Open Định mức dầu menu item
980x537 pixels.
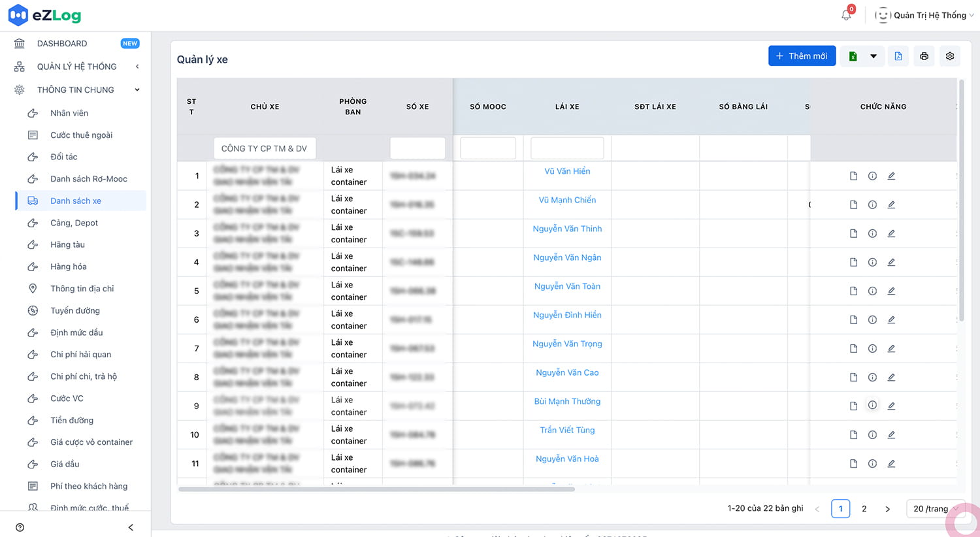pyautogui.click(x=76, y=333)
